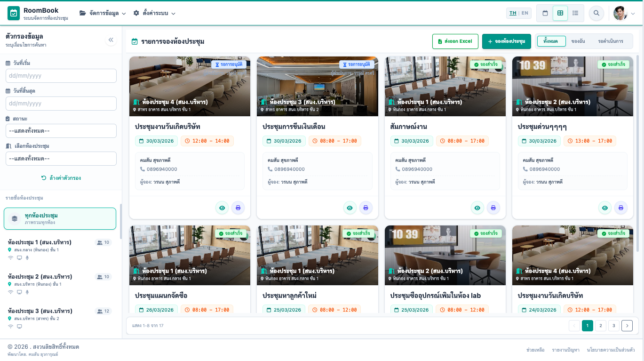
Task: Print the ประชุมด่วนๆๆๆๆ booking
Action: 621,208
